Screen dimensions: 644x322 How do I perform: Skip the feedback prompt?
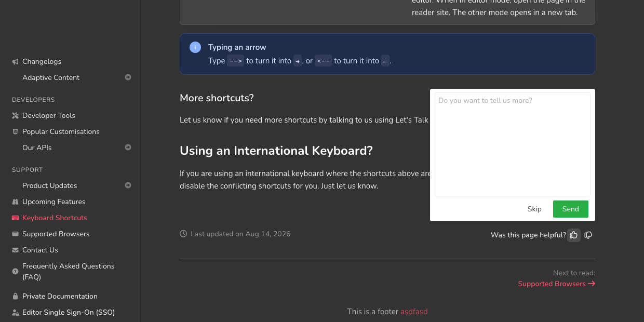pos(534,209)
